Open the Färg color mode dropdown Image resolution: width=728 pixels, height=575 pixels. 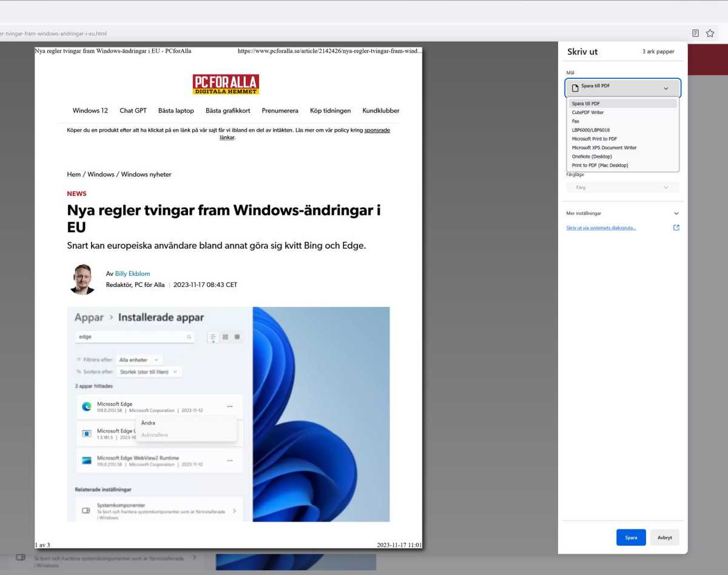point(622,187)
